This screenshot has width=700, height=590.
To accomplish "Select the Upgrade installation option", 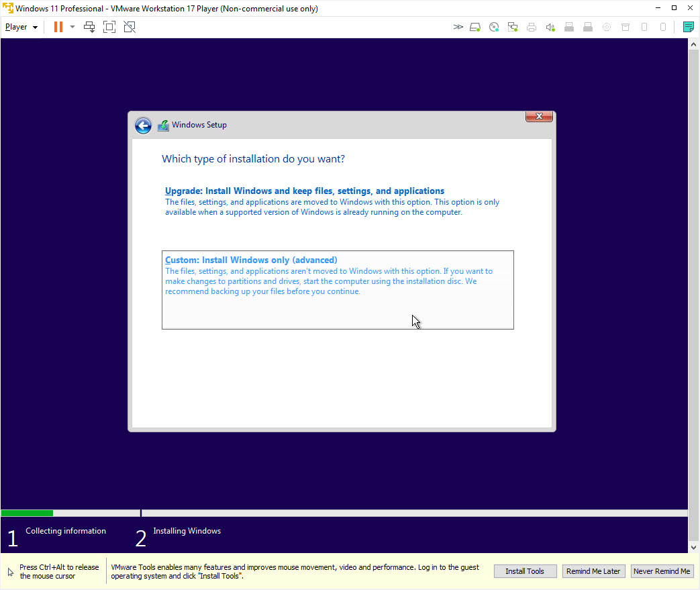I will [304, 191].
